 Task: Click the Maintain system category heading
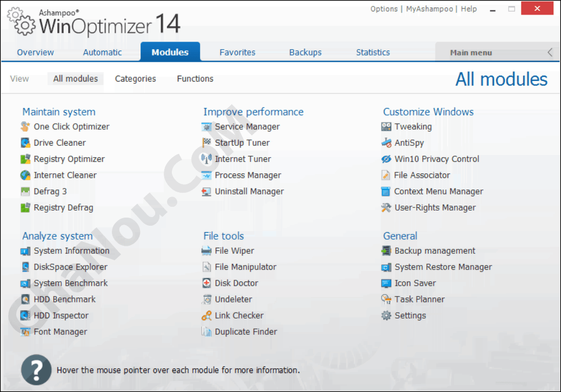point(59,112)
